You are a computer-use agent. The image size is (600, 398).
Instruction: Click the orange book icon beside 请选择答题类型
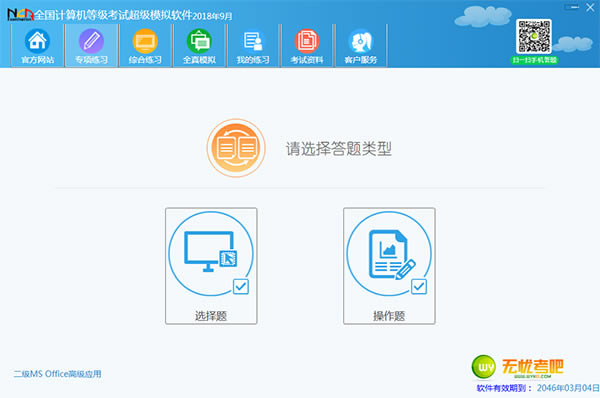(x=236, y=148)
